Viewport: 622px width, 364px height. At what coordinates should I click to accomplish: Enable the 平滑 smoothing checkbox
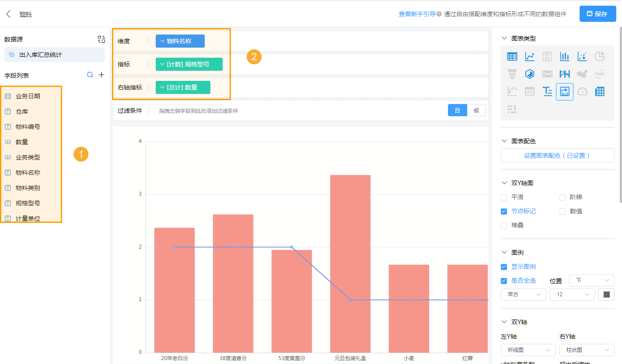503,197
